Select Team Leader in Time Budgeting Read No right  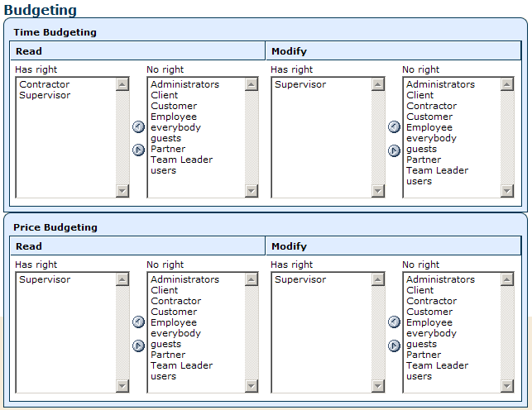(x=182, y=160)
